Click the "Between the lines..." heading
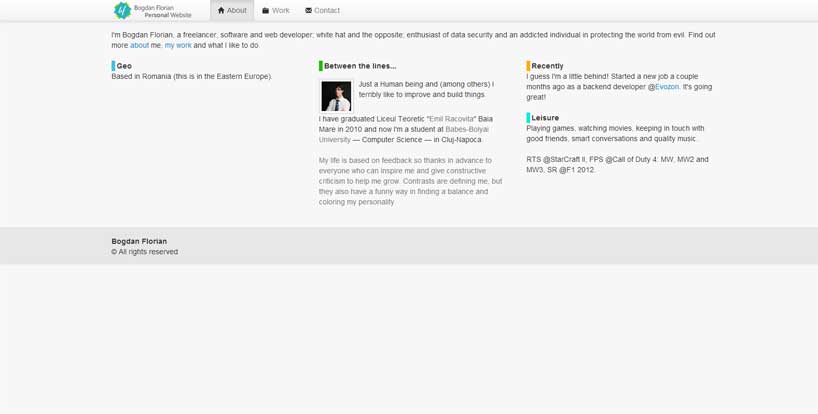 tap(360, 66)
